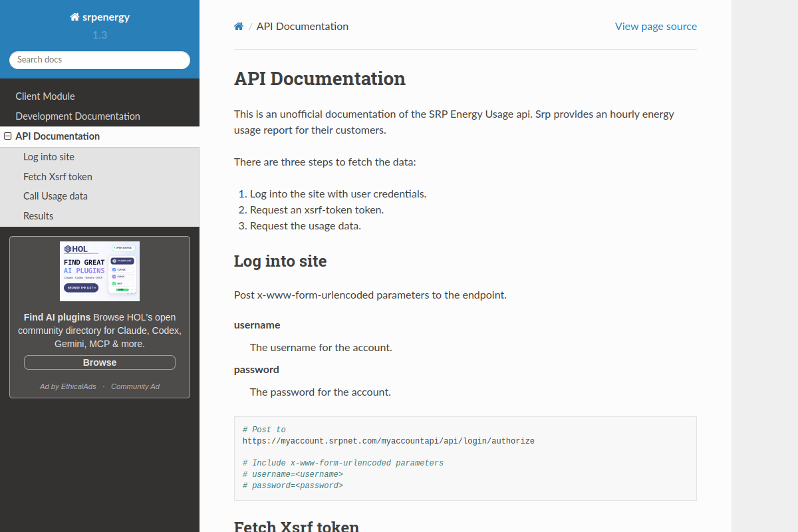The width and height of the screenshot is (798, 532).
Task: Click the "# password=<password>" code line
Action: click(293, 485)
